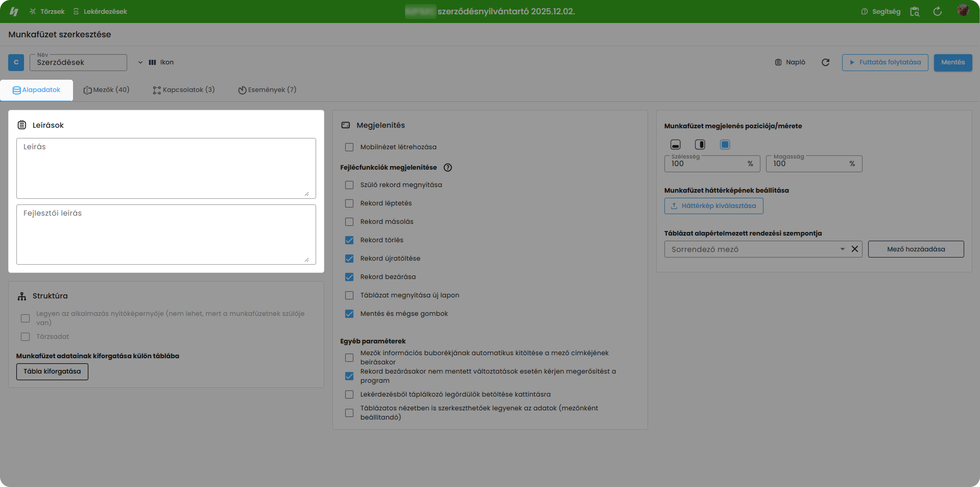The width and height of the screenshot is (980, 487).
Task: Clear the Sorrendező mező with the X icon
Action: click(854, 249)
